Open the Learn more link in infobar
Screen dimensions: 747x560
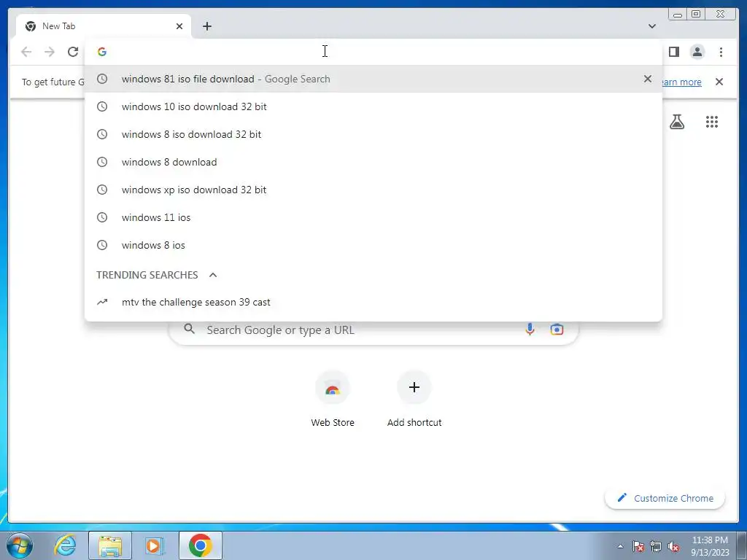(x=682, y=82)
